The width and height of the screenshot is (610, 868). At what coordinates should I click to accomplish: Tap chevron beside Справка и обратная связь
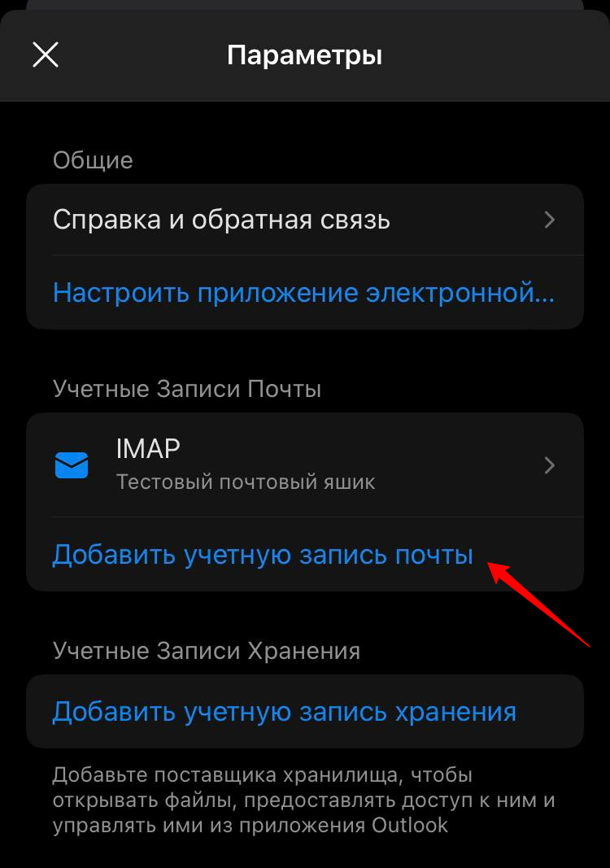(x=549, y=220)
